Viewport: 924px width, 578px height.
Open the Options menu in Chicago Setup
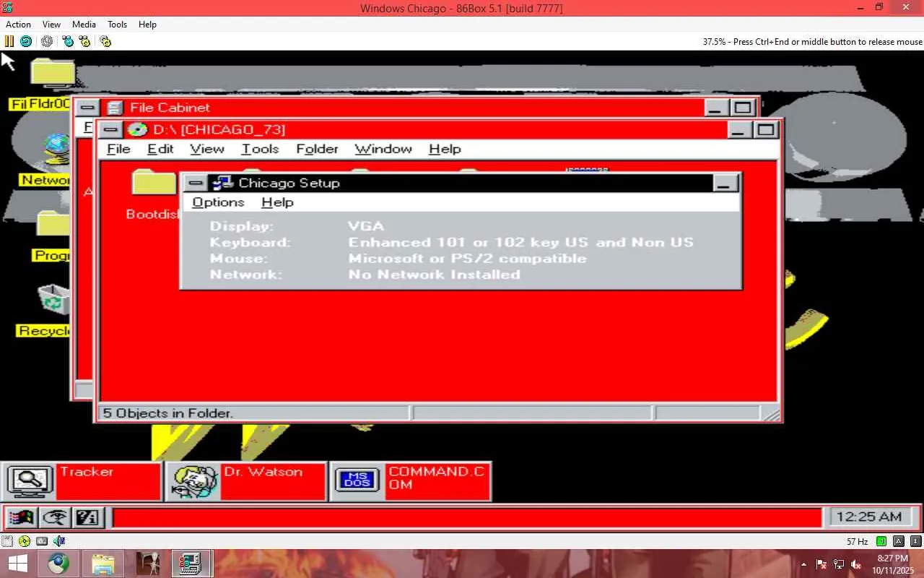[x=218, y=202]
